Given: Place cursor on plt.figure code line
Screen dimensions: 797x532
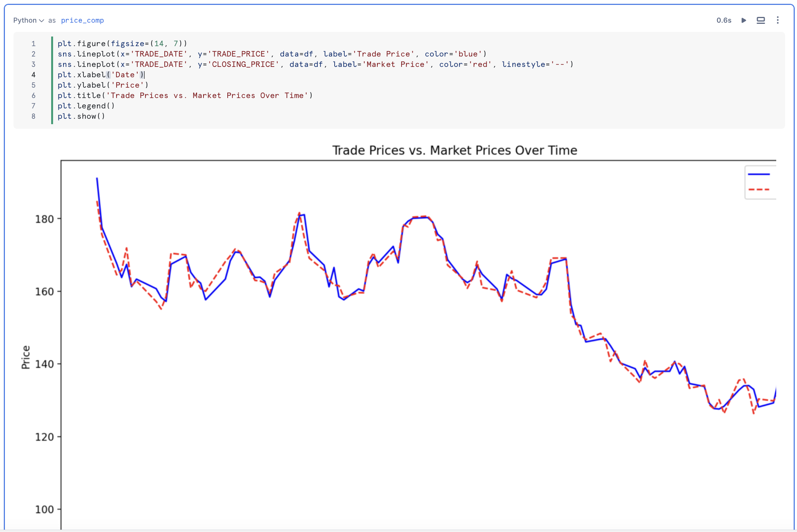Looking at the screenshot, I should click(122, 44).
